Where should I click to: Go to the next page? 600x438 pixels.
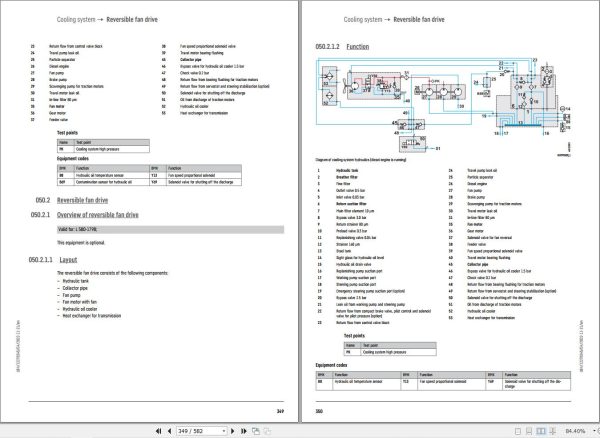coord(232,431)
